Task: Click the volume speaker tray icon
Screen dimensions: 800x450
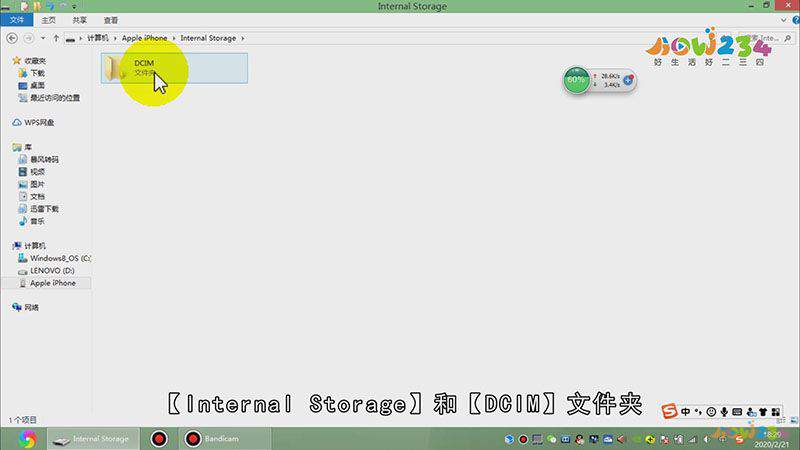Action: 707,439
